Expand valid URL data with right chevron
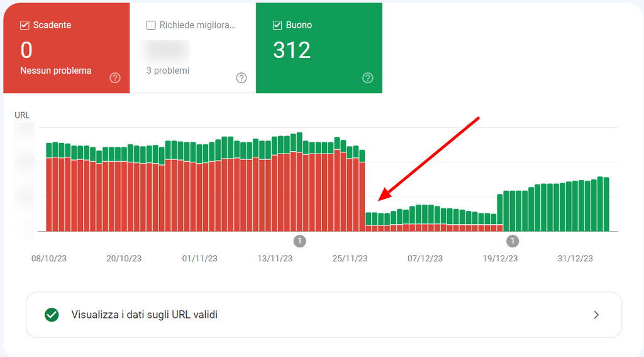644x357 pixels. [x=596, y=315]
